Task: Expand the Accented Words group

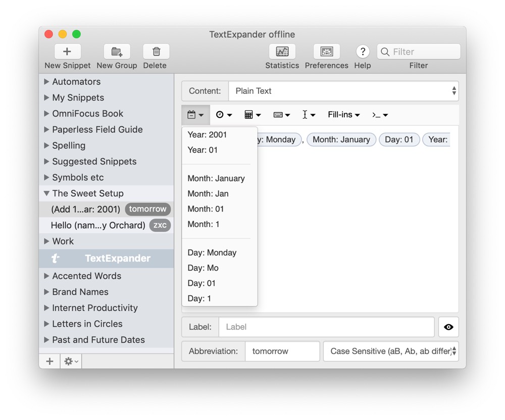Action: pyautogui.click(x=46, y=276)
